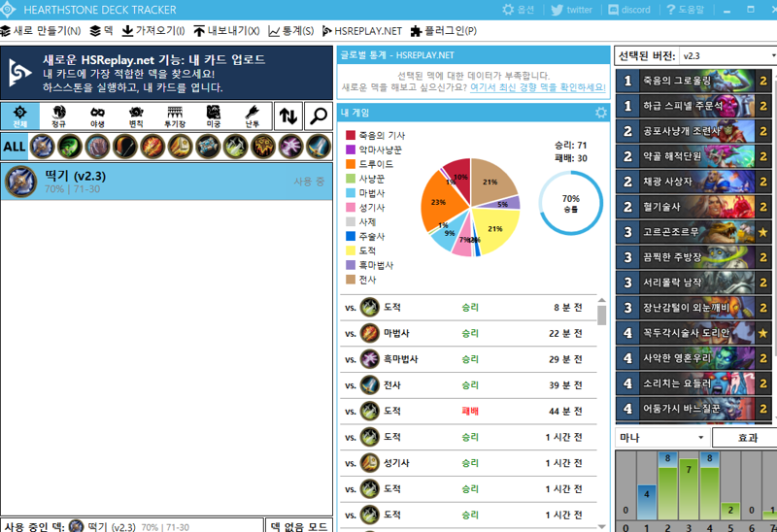The width and height of the screenshot is (777, 532).
Task: Open the 가져오기(I) import menu
Action: click(153, 31)
